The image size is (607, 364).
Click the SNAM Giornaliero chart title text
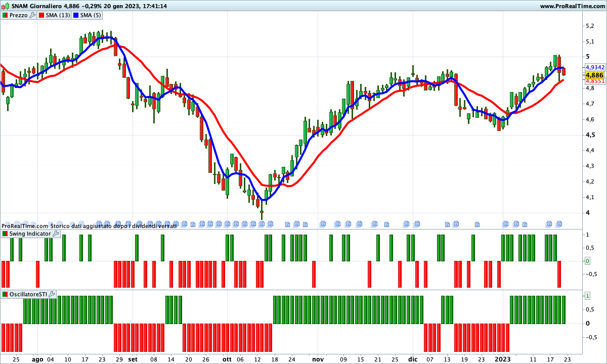point(37,6)
